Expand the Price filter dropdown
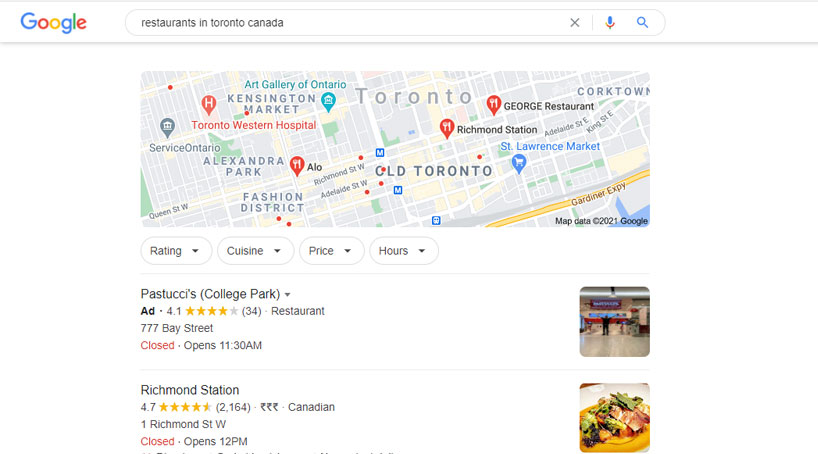The width and height of the screenshot is (818, 454). 331,251
